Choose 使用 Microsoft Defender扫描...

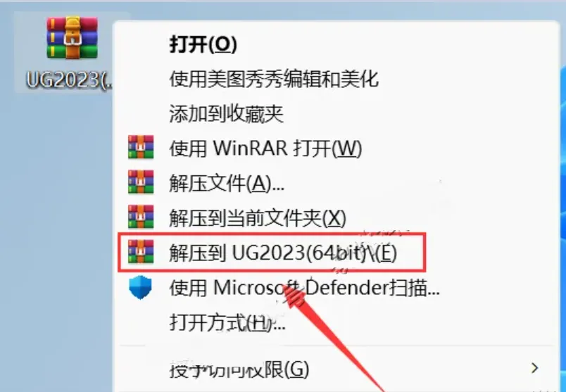click(304, 288)
